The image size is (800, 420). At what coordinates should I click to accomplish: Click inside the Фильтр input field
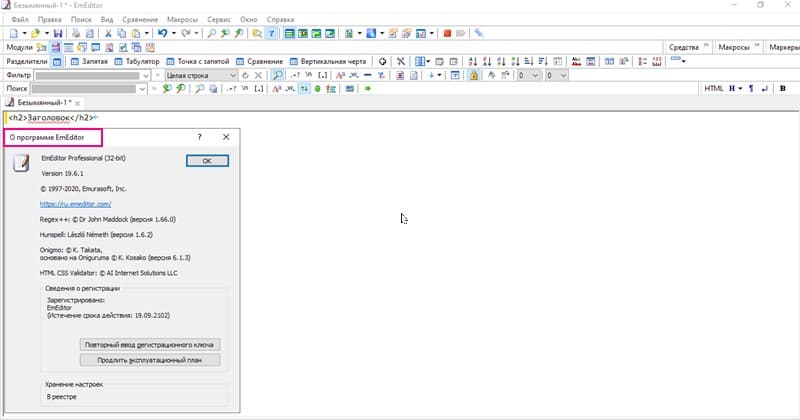pyautogui.click(x=87, y=76)
